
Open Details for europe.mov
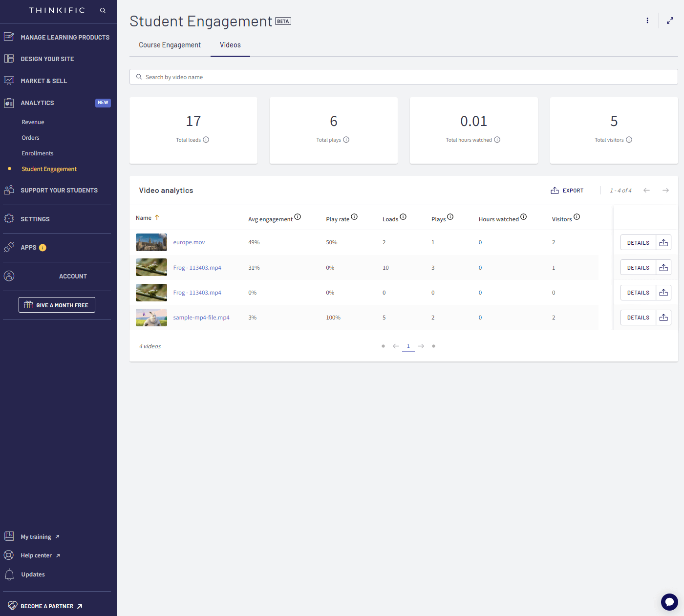click(638, 242)
